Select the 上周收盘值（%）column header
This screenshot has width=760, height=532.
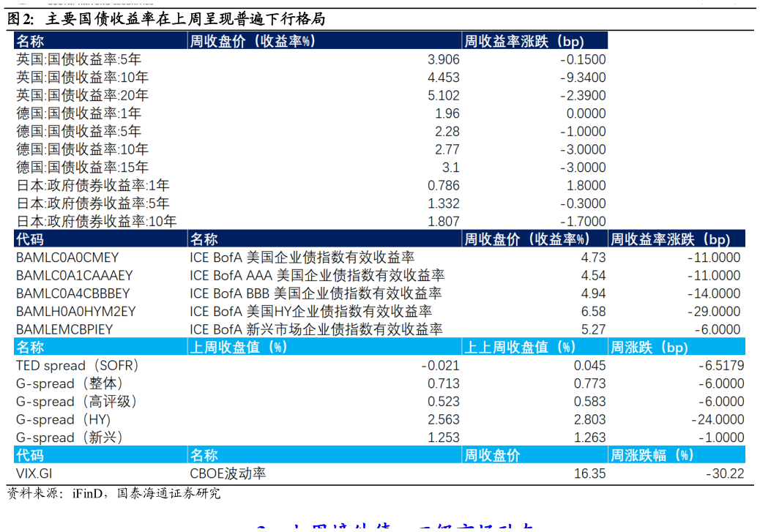tap(237, 348)
